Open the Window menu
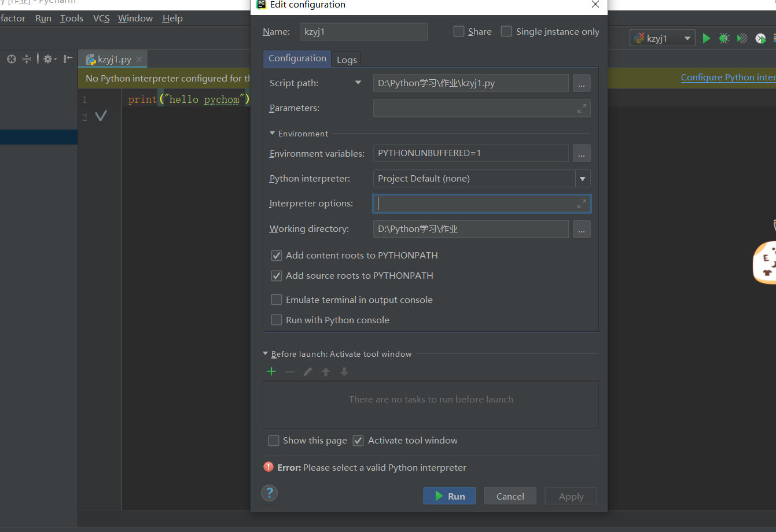This screenshot has width=776, height=532. click(135, 19)
